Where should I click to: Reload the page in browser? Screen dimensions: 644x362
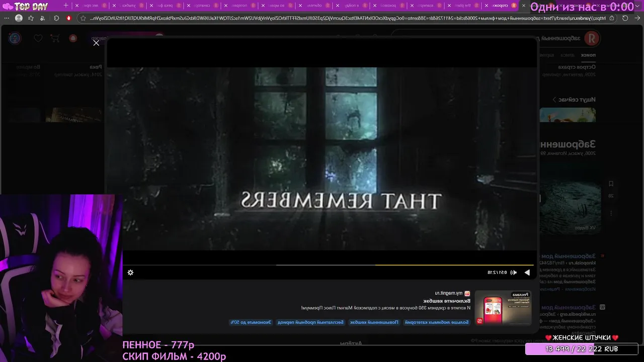(625, 18)
